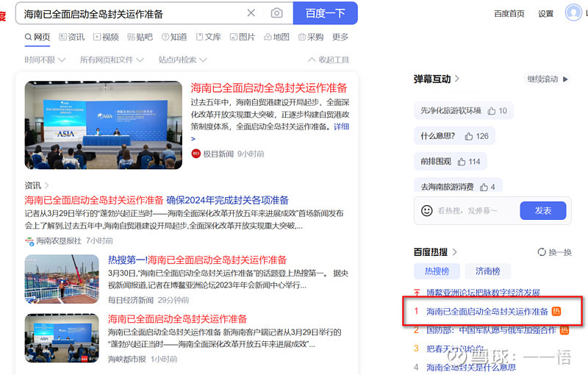588x375 pixels.
Task: Open hot search 海南全岛封关是什么意思
Action: coord(471,368)
